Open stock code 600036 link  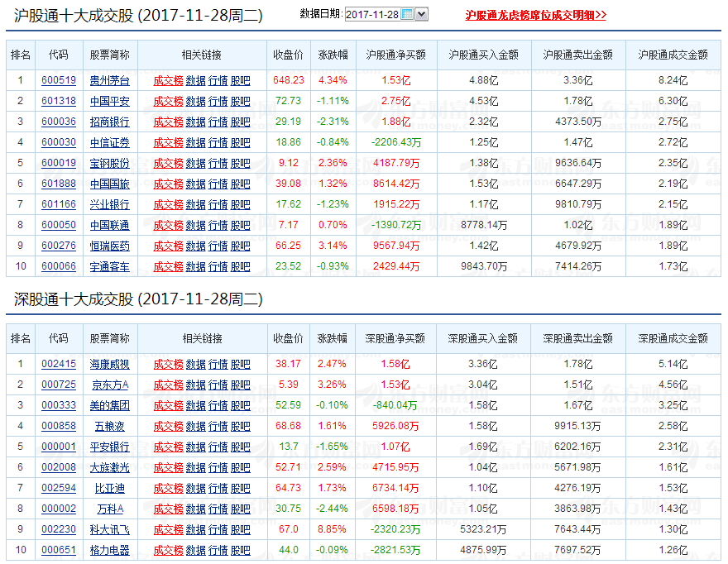point(59,122)
